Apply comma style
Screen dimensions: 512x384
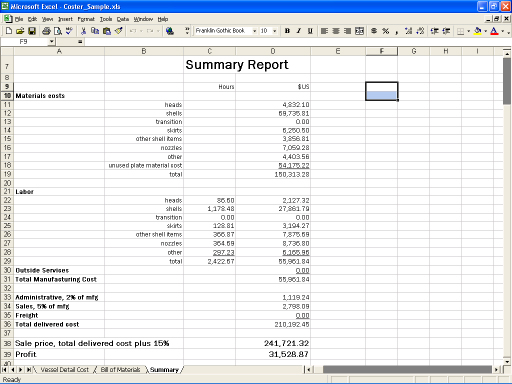(x=397, y=31)
